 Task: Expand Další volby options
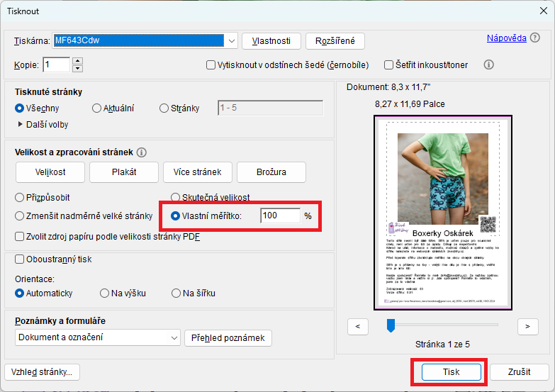point(20,125)
